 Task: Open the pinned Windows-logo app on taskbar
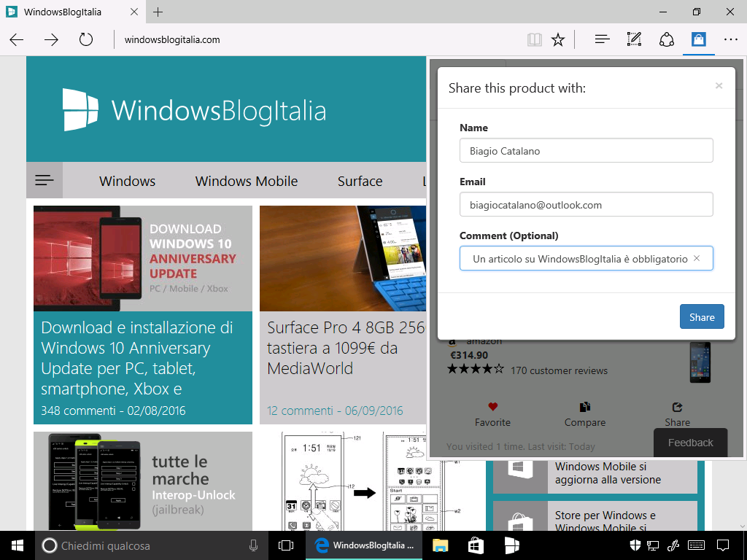pyautogui.click(x=511, y=545)
